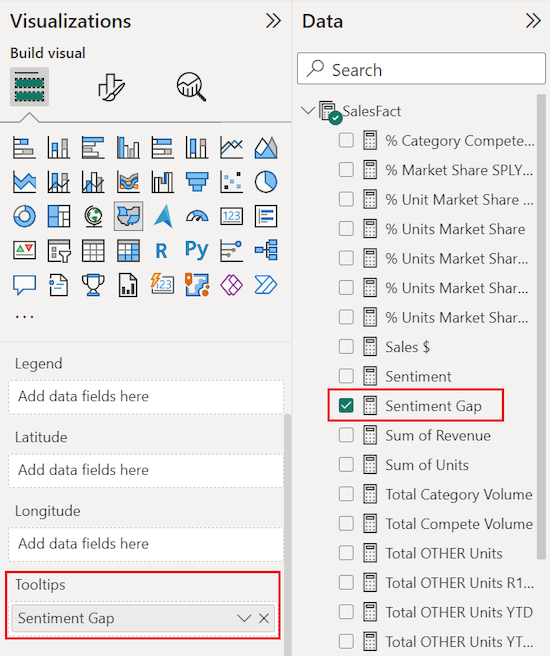This screenshot has width=550, height=656.
Task: Select the line chart visual
Action: coord(231,148)
